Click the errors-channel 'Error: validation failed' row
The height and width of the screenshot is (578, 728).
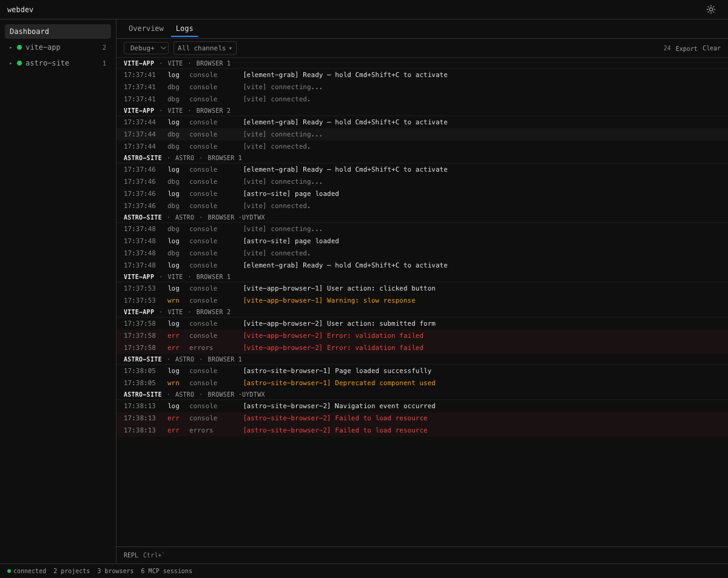click(x=422, y=348)
